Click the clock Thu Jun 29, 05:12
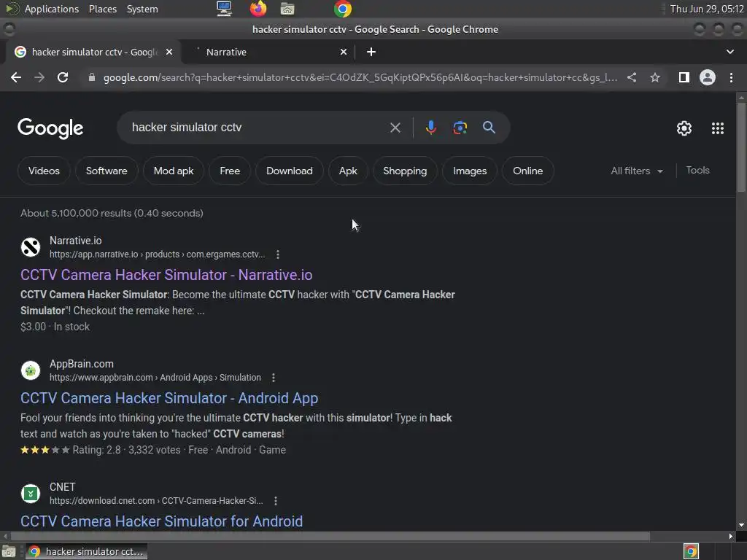The width and height of the screenshot is (747, 560). [x=706, y=9]
